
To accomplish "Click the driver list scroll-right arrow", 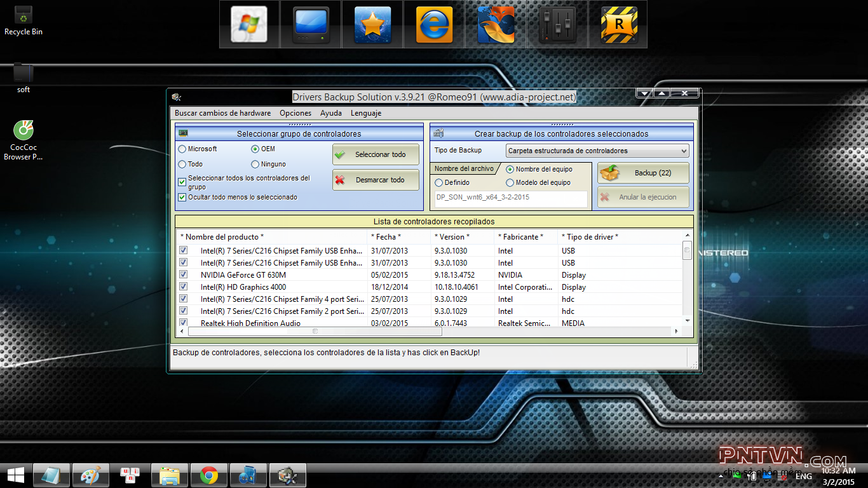I will coord(676,331).
